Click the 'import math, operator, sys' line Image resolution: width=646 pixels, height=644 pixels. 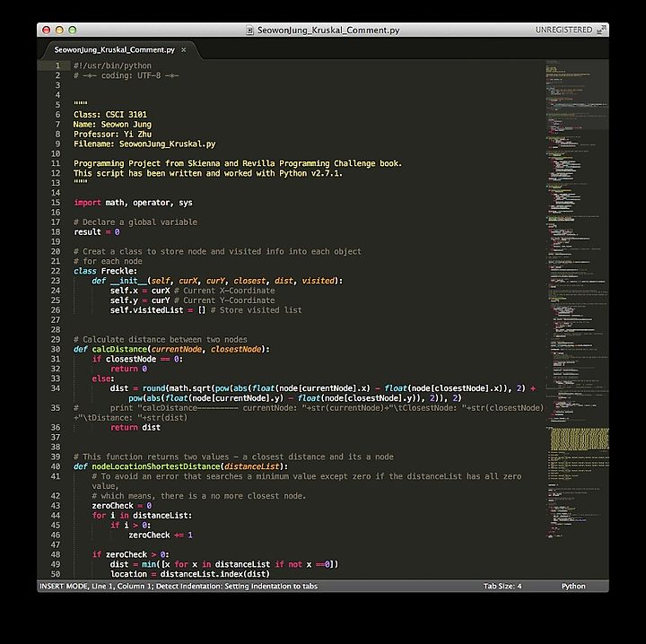133,203
